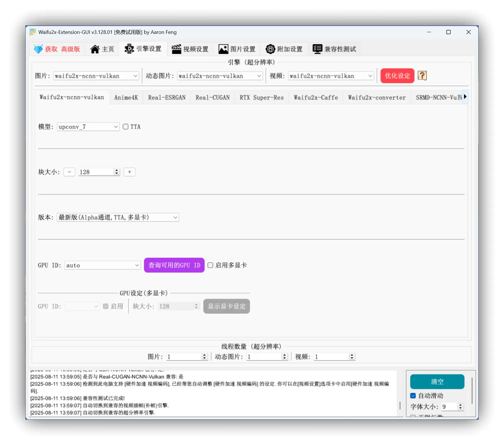Select the Waifu2x-converter engine tab
The height and width of the screenshot is (445, 504).
[x=377, y=97]
